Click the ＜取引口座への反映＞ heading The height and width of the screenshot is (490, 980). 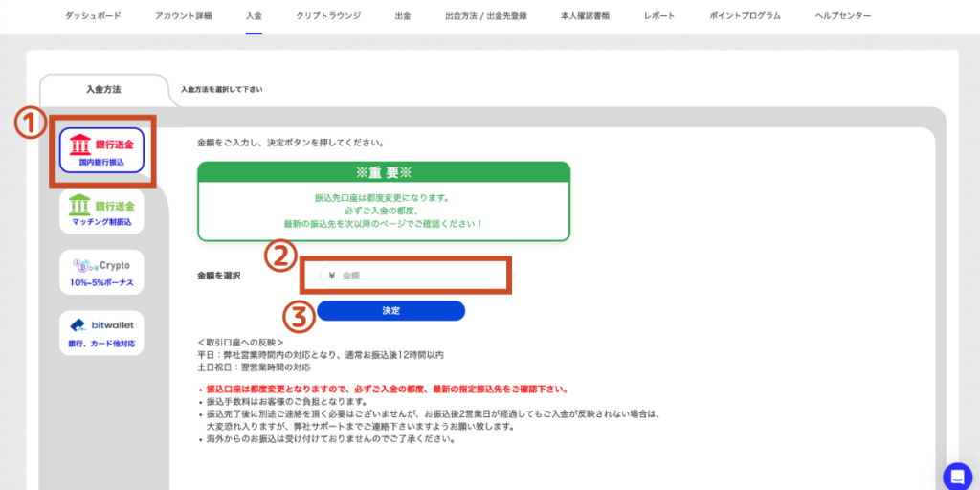pos(240,343)
